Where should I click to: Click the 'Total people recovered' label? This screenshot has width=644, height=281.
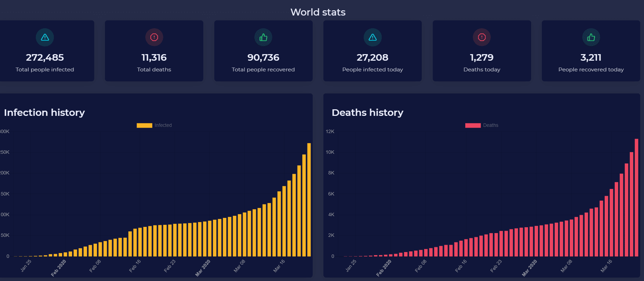click(x=263, y=70)
